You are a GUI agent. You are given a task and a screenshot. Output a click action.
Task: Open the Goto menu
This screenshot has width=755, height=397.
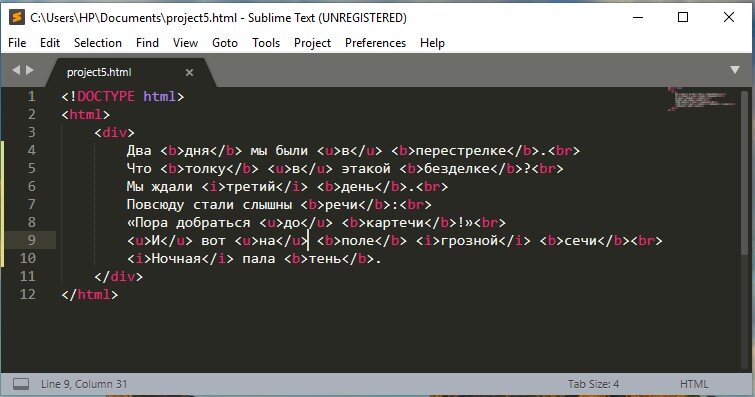point(225,43)
